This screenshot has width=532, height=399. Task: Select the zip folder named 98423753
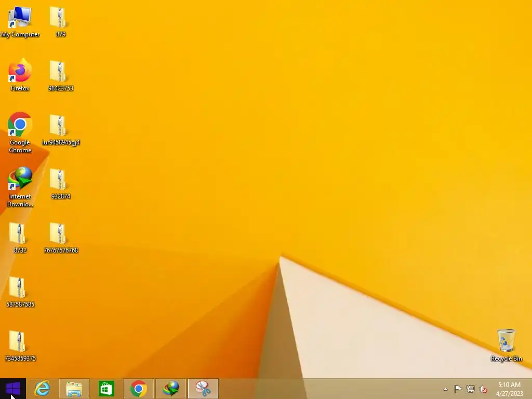[x=60, y=75]
